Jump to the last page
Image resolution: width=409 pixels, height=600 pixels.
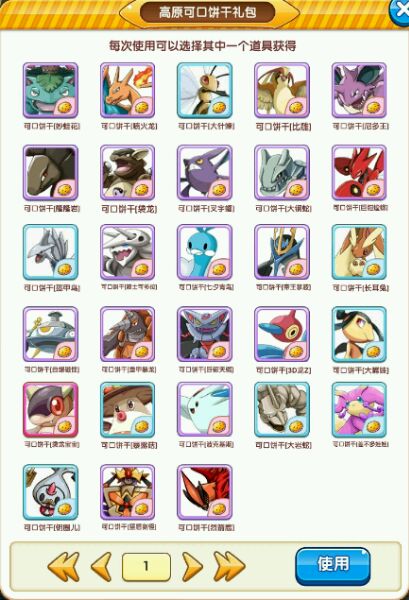click(229, 566)
